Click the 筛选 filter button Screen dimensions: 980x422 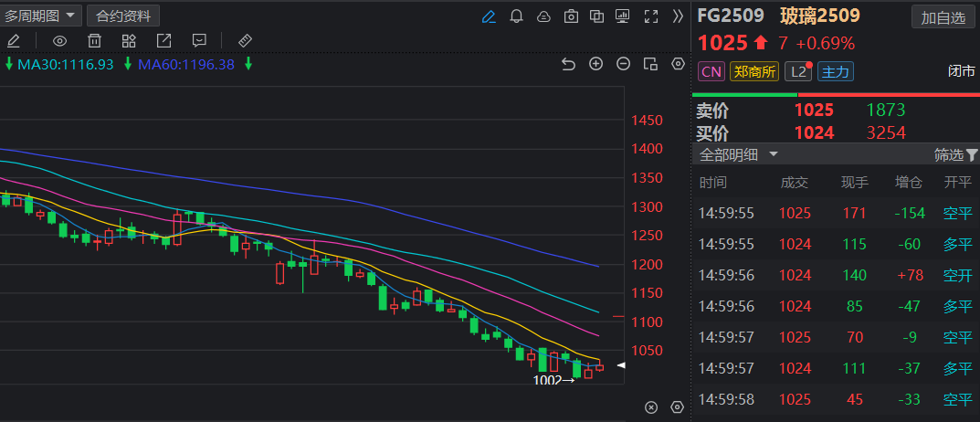tap(955, 154)
